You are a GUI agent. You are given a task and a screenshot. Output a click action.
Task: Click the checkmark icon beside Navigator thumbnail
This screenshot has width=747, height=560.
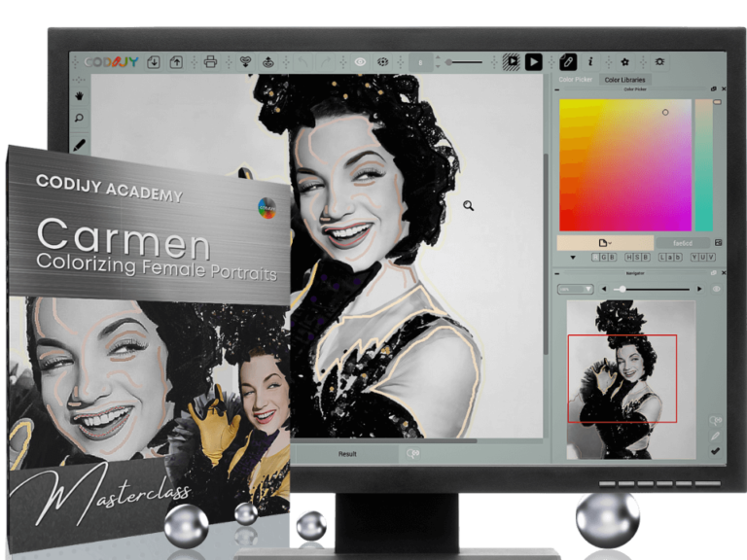pos(715,451)
